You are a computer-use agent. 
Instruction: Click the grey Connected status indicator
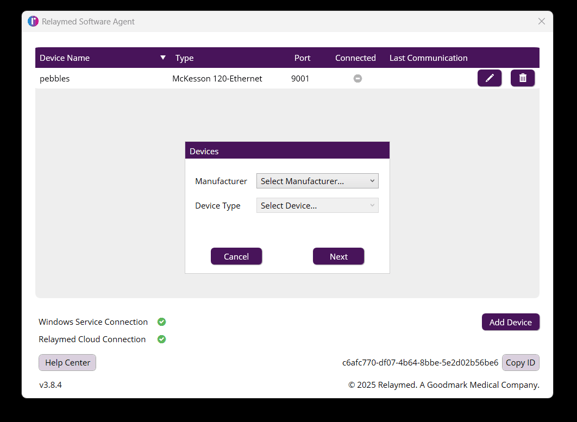[357, 78]
